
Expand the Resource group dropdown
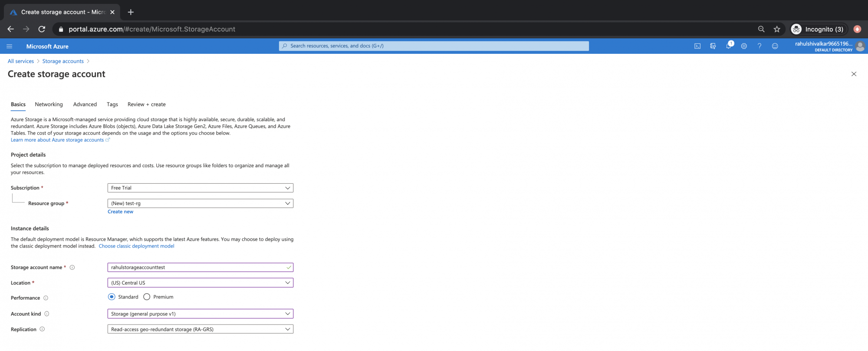coord(201,203)
